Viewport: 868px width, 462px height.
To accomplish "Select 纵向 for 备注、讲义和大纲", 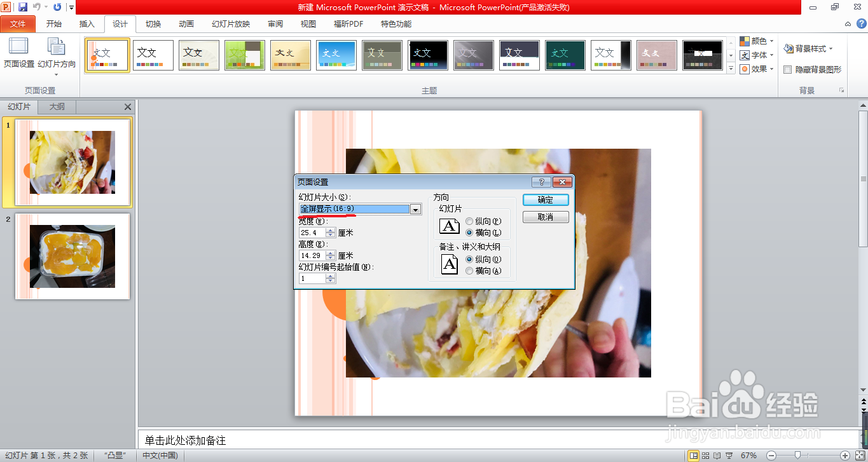I will click(x=469, y=259).
